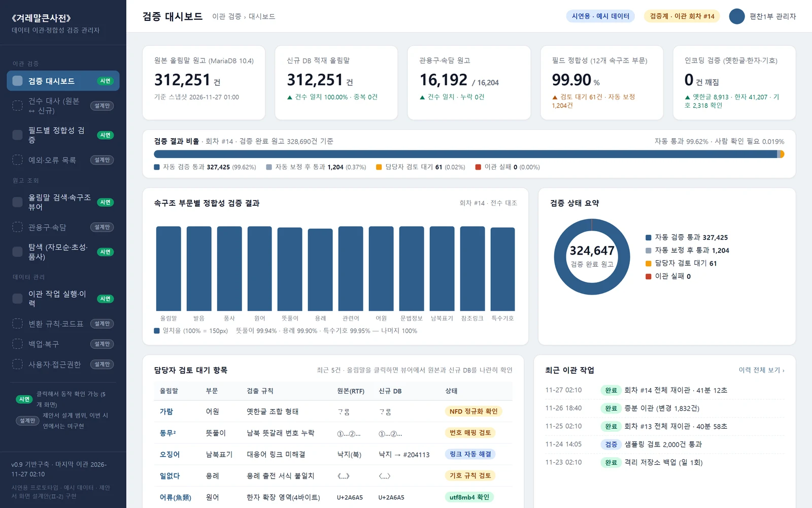Click red swatch for 이관 실패 0 in donut legend
This screenshot has height=508, width=812.
648,276
